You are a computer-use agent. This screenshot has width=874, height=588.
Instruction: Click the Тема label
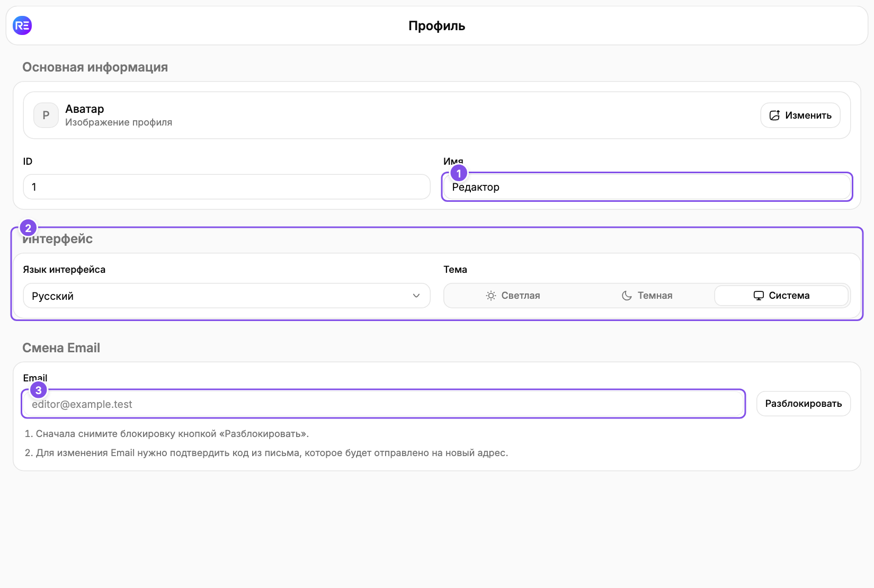point(455,270)
